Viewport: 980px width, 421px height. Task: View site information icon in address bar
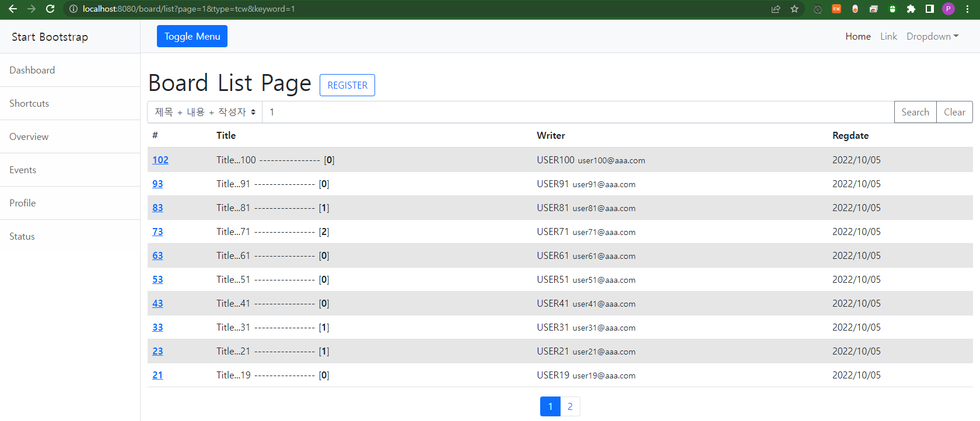pos(73,9)
